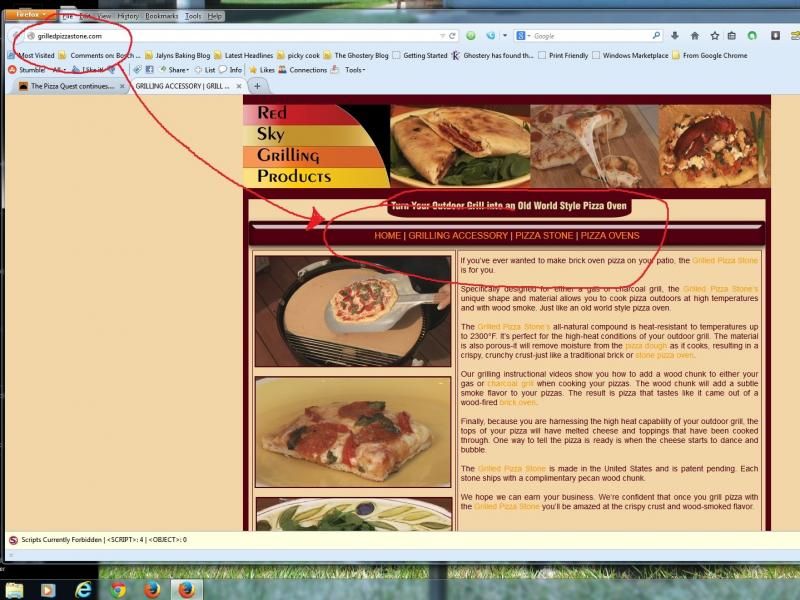Open StumbleUpon Likes star
This screenshot has height=600, width=800.
click(261, 70)
